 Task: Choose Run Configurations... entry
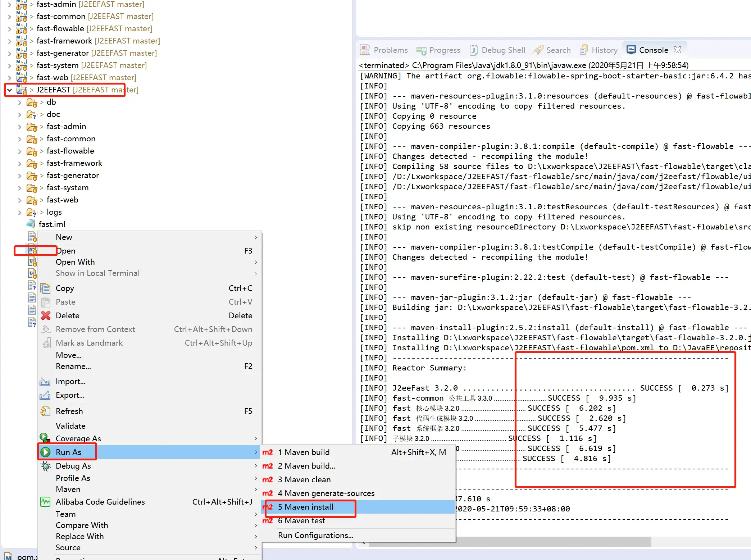pyautogui.click(x=315, y=535)
